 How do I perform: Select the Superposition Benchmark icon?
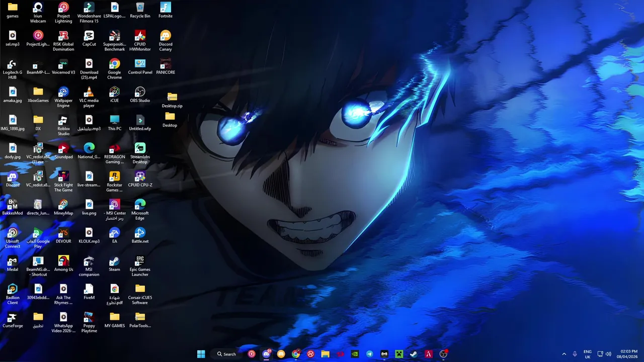[115, 41]
